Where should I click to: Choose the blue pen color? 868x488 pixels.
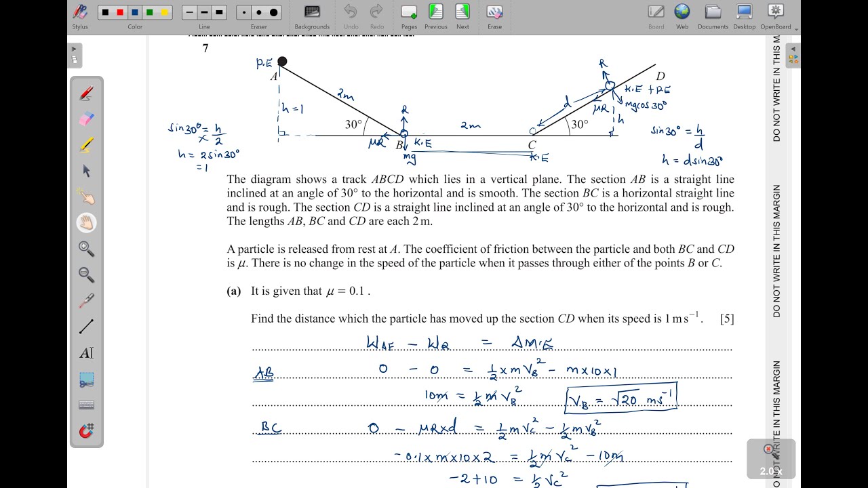(135, 12)
